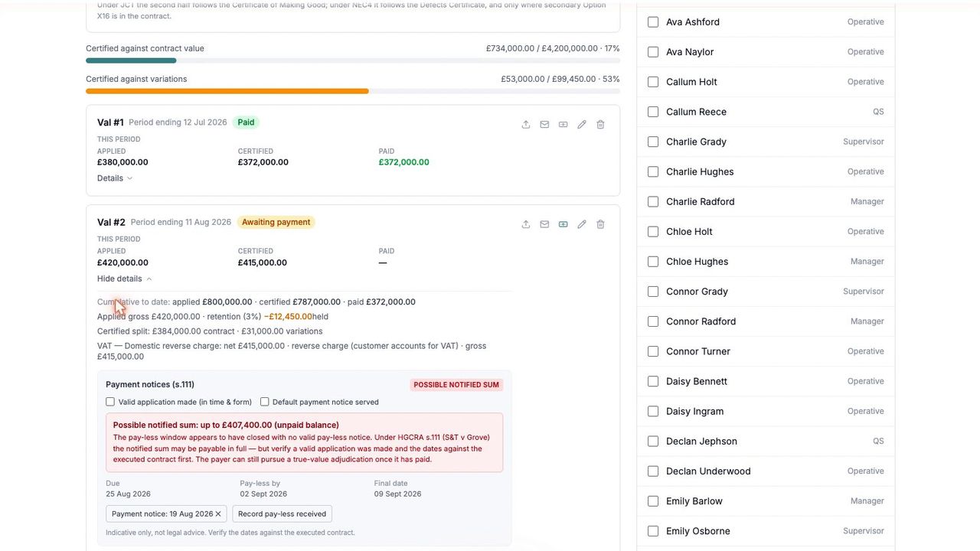Click the email envelope icon on Val #2

tap(544, 224)
